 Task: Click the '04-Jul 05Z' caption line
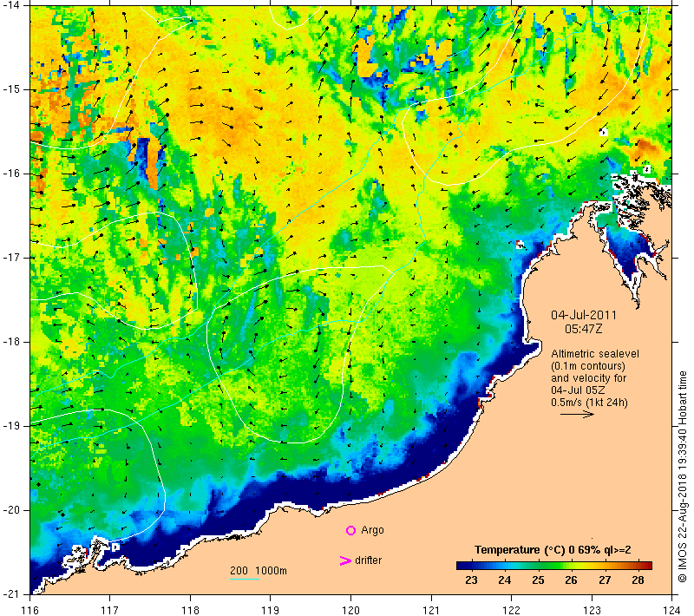pos(578,390)
